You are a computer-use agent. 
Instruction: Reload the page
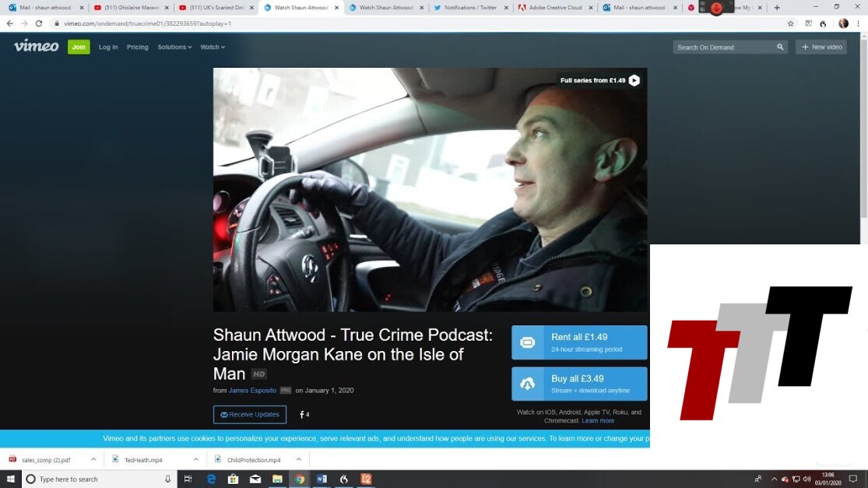[39, 23]
